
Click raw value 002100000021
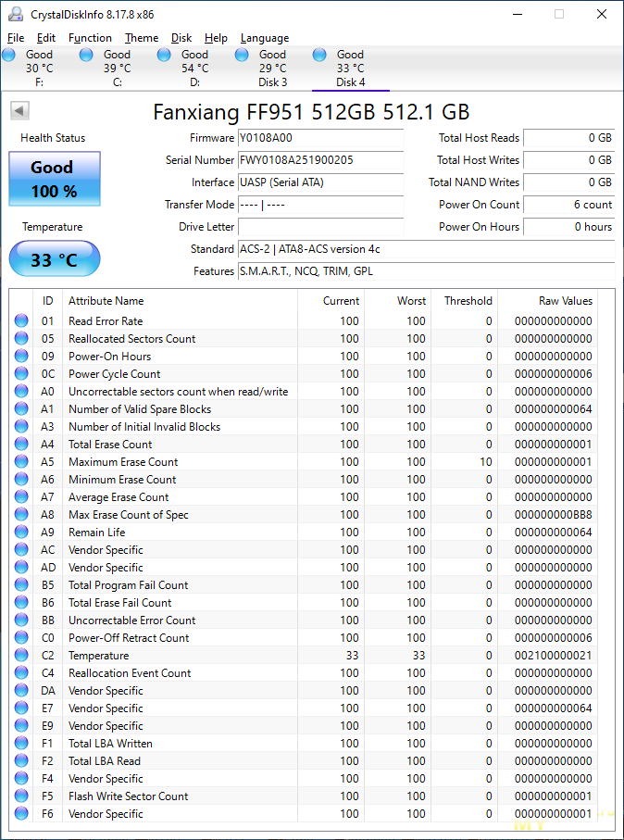click(x=554, y=656)
